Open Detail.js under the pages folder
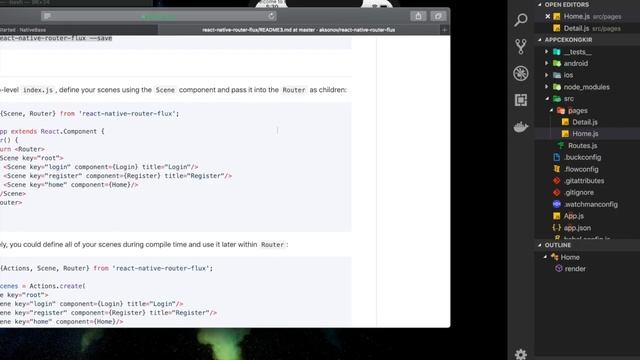The width and height of the screenshot is (640, 360). (584, 122)
